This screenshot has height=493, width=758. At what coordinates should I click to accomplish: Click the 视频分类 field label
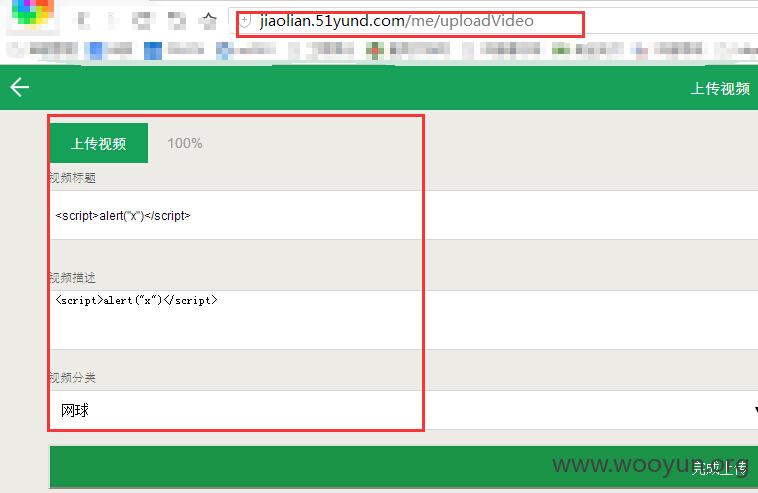[73, 377]
